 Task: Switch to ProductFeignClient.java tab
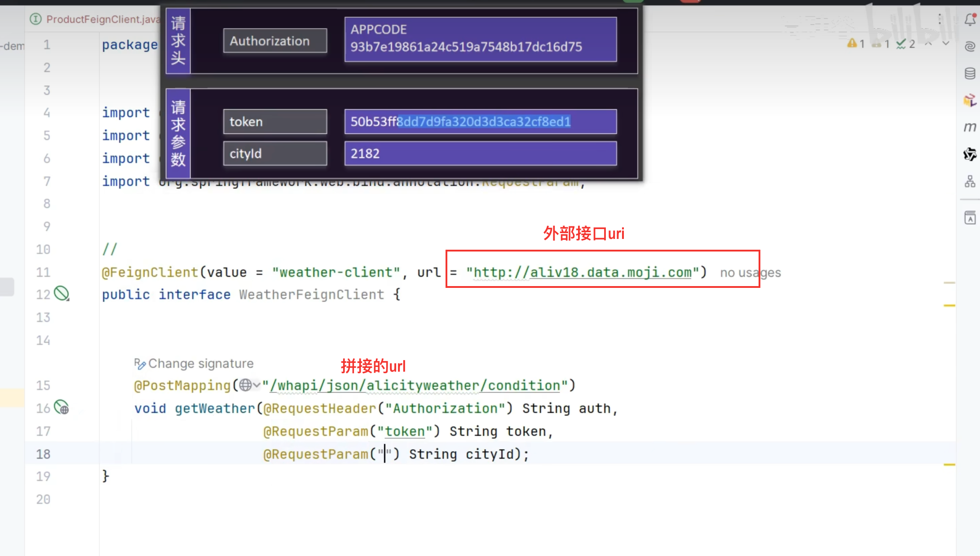click(x=95, y=19)
